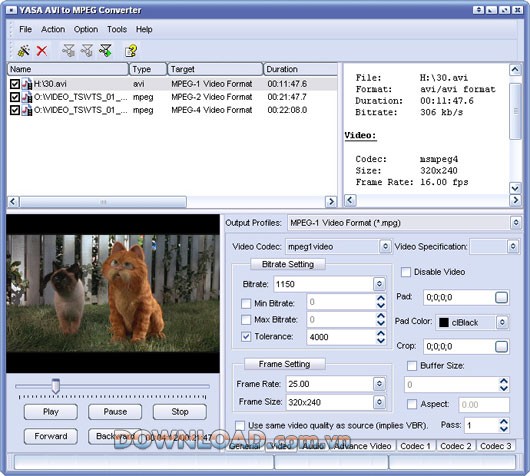530x476 pixels.
Task: Check Use same video quality as source
Action: click(240, 425)
